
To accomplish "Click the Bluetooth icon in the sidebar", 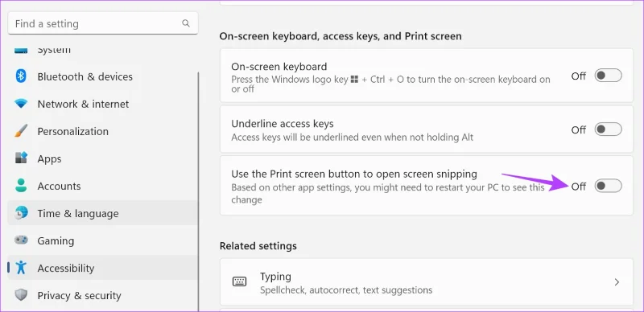I will (x=21, y=76).
